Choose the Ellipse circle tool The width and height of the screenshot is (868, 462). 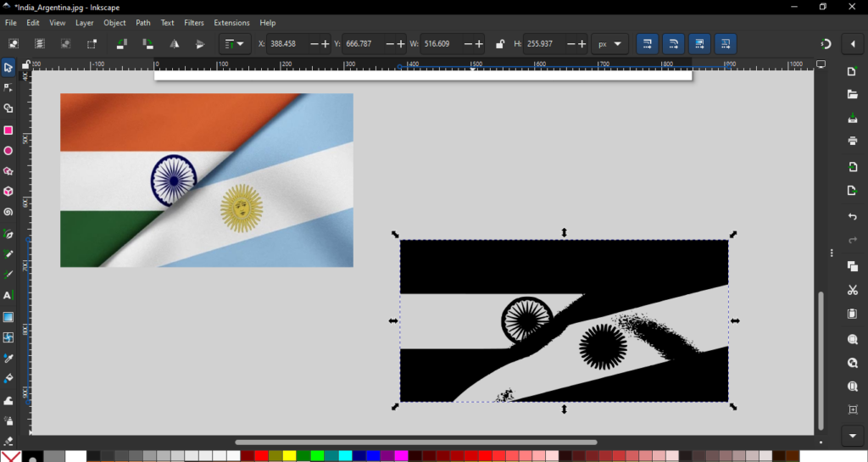pos(8,151)
